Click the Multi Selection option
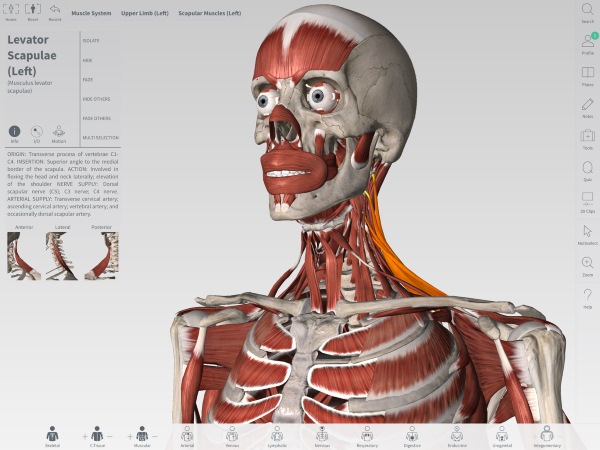 click(x=101, y=137)
